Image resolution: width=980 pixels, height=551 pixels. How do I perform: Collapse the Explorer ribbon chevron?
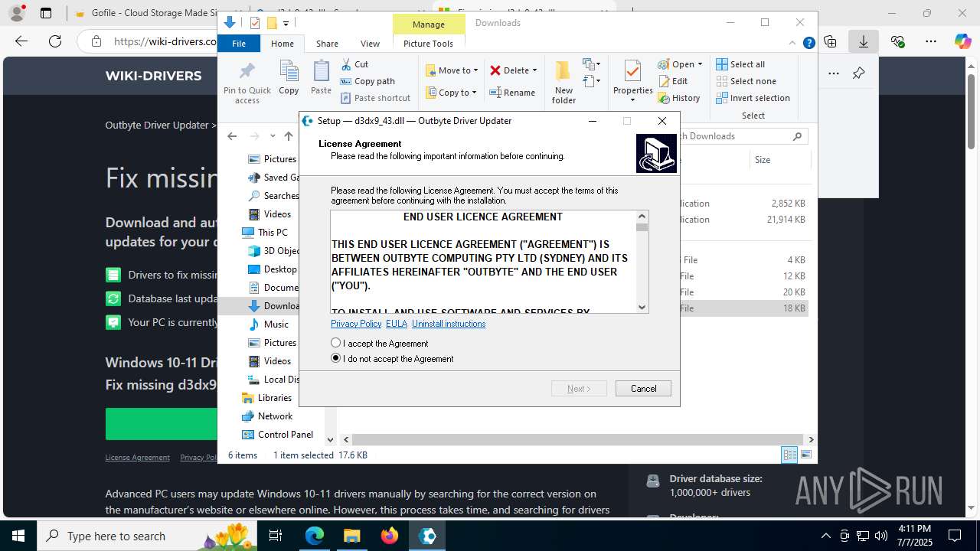[x=794, y=44]
